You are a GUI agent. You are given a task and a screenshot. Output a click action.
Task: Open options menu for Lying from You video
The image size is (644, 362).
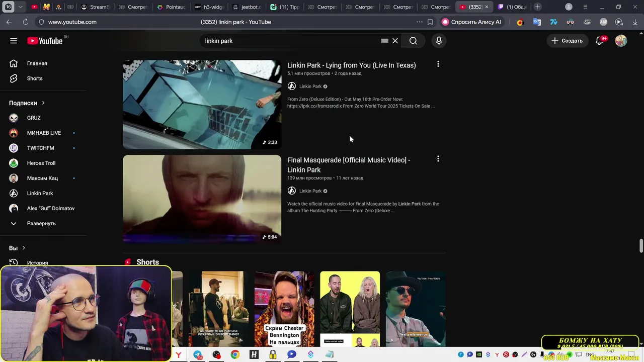click(438, 64)
